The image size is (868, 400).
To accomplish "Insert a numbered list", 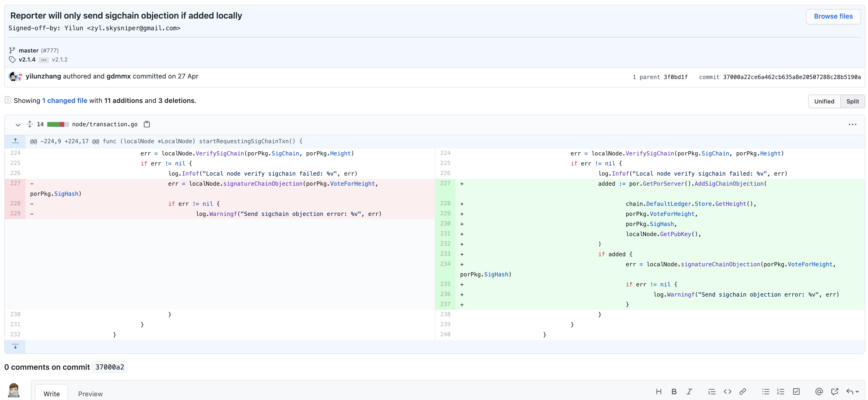I will point(781,392).
